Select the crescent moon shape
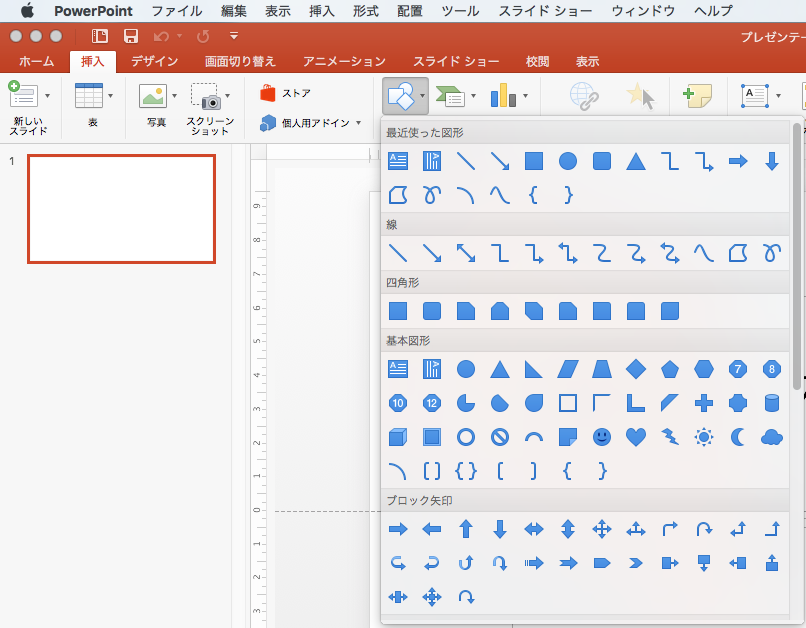This screenshot has height=628, width=806. (738, 437)
